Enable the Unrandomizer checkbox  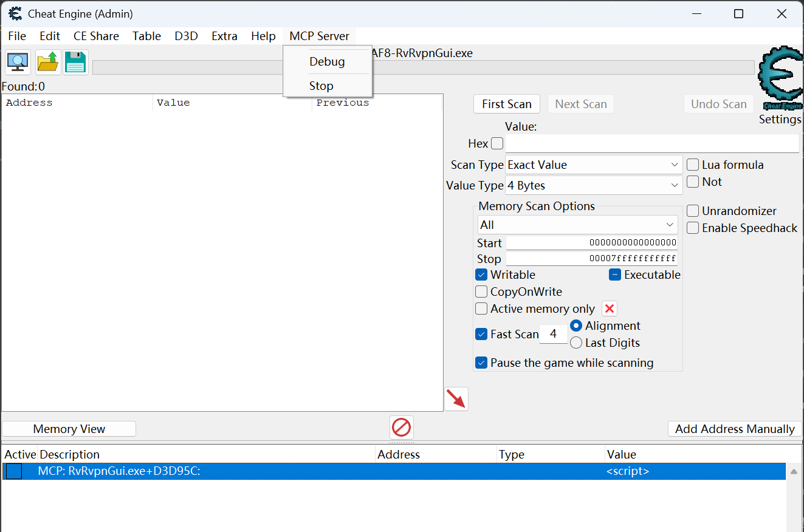pyautogui.click(x=693, y=211)
